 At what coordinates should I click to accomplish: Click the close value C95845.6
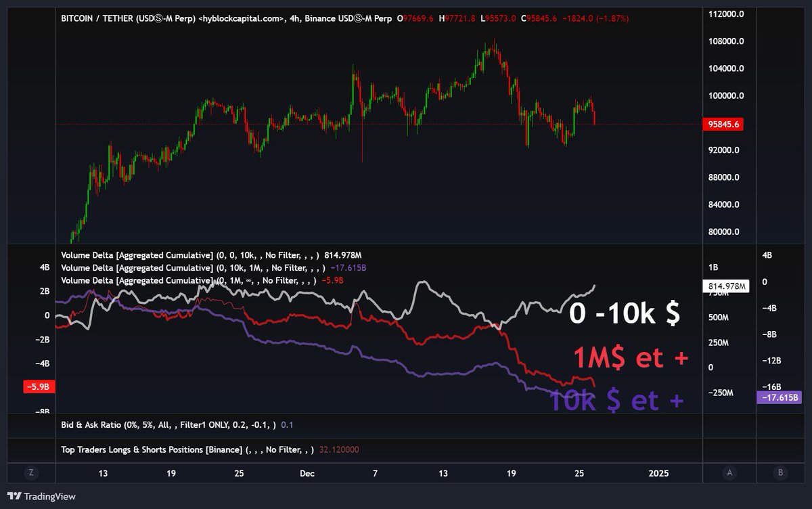[x=539, y=18]
